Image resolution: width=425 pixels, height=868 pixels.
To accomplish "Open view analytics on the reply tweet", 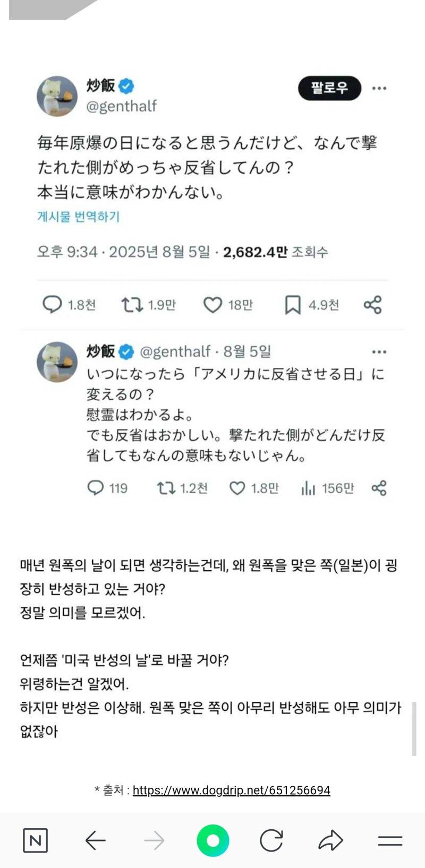I will (309, 488).
